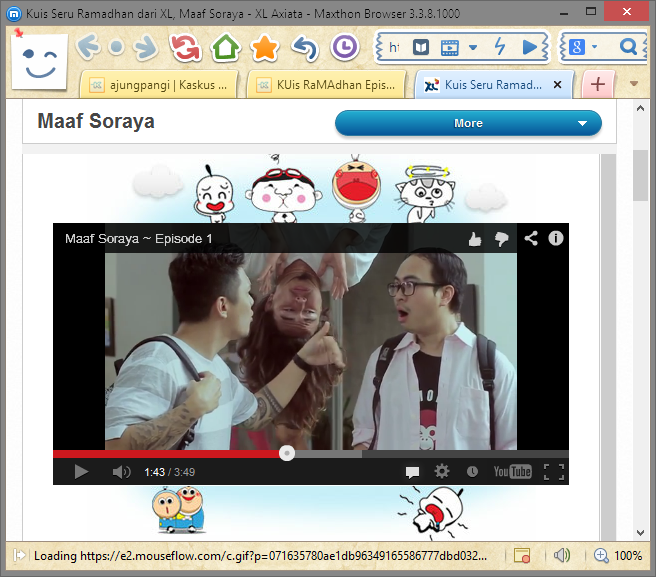Click the address bar URL field

coord(395,47)
